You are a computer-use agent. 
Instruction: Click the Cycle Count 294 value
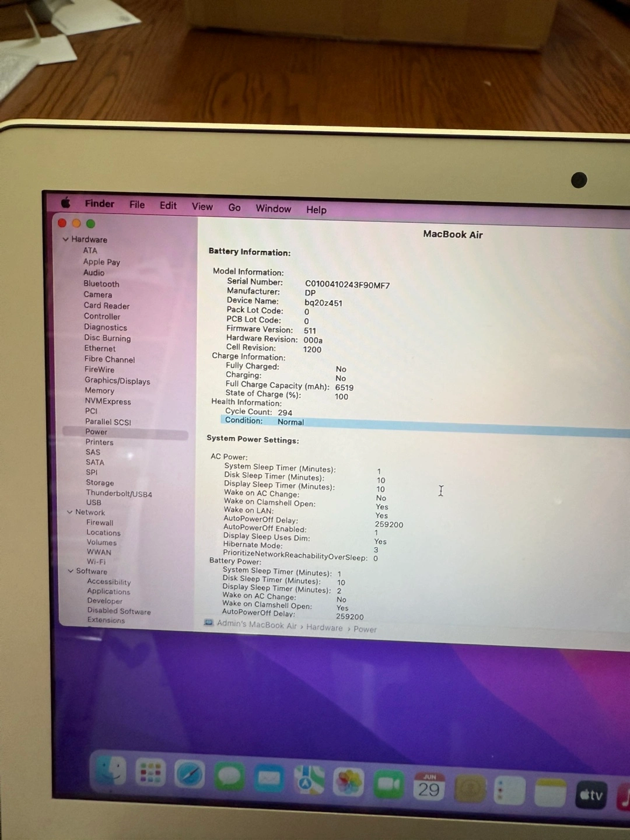pos(285,412)
